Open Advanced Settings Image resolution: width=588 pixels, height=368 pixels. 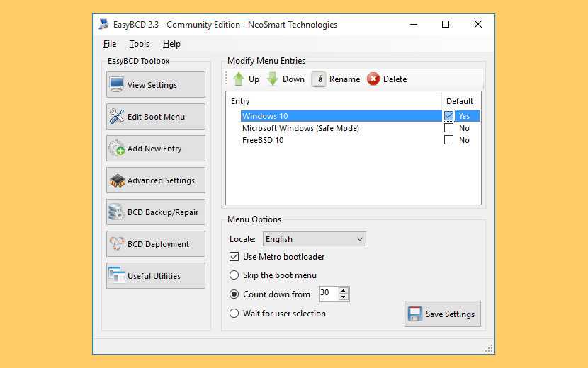click(x=156, y=180)
